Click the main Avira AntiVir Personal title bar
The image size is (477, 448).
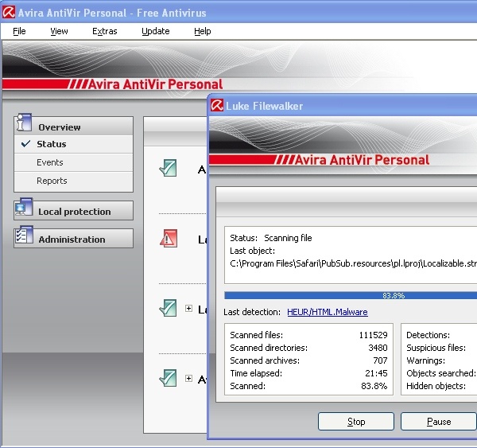pyautogui.click(x=238, y=13)
